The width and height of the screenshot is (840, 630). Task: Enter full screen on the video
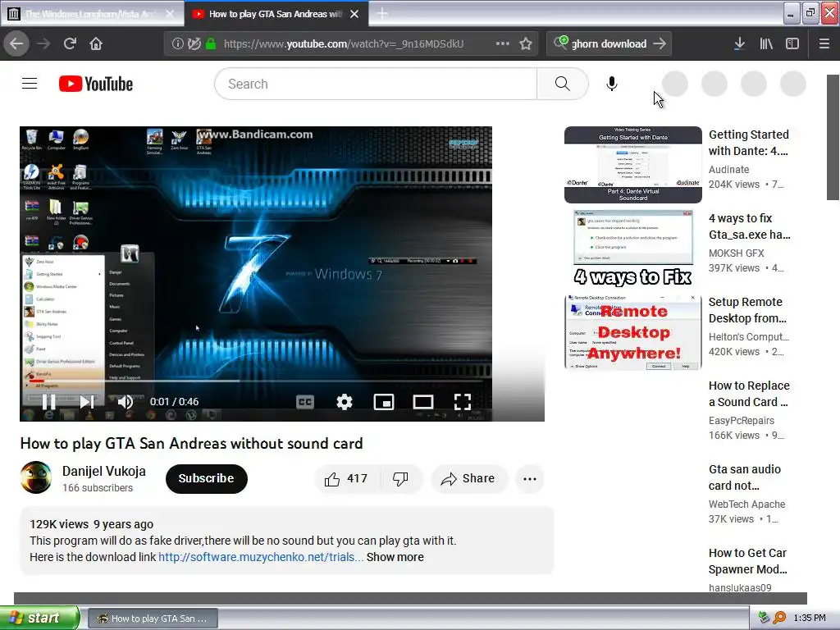[x=463, y=402]
